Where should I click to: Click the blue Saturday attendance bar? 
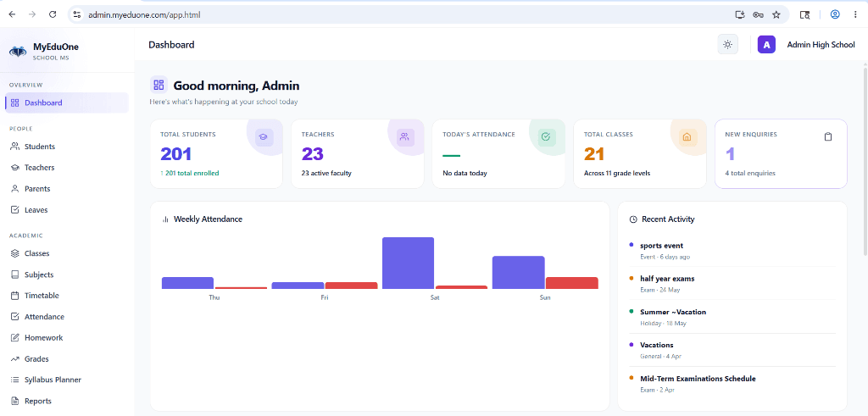point(408,263)
